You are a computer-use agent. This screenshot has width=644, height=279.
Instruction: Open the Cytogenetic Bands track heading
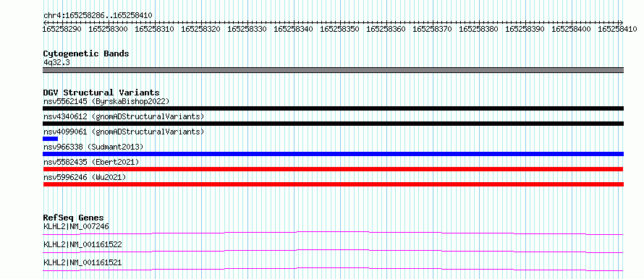click(x=86, y=53)
